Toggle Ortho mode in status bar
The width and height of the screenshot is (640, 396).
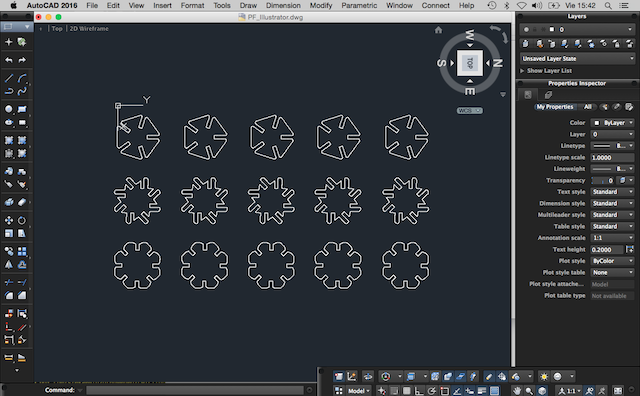click(x=419, y=391)
